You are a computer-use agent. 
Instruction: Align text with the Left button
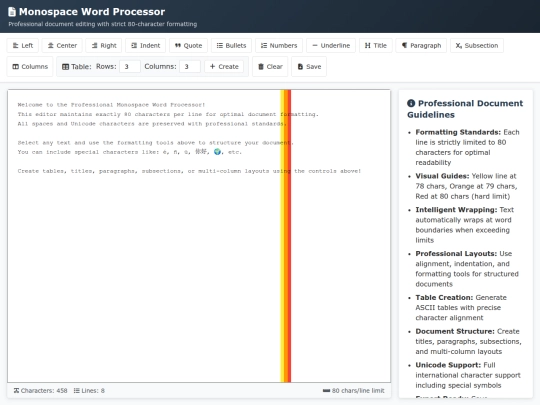(23, 45)
